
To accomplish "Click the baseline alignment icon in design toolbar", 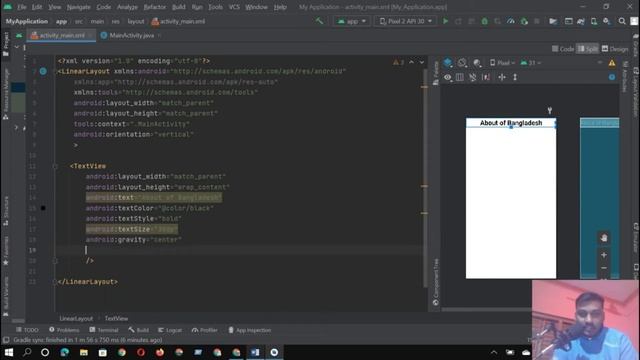I will point(486,77).
